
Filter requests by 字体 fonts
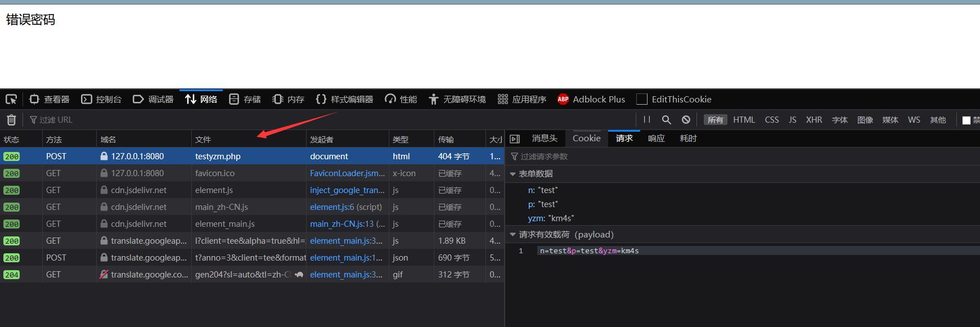[x=840, y=120]
